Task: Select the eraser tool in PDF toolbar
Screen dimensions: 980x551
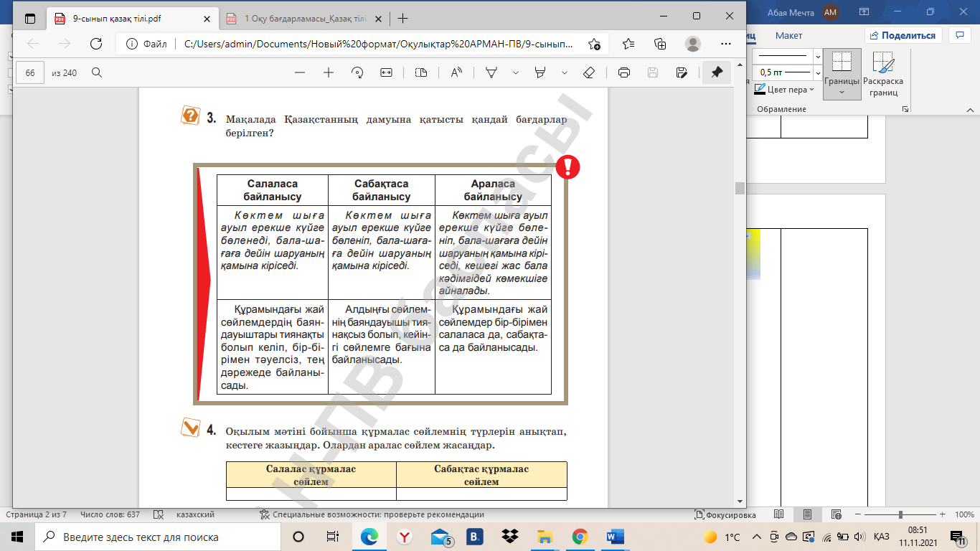Action: [588, 72]
